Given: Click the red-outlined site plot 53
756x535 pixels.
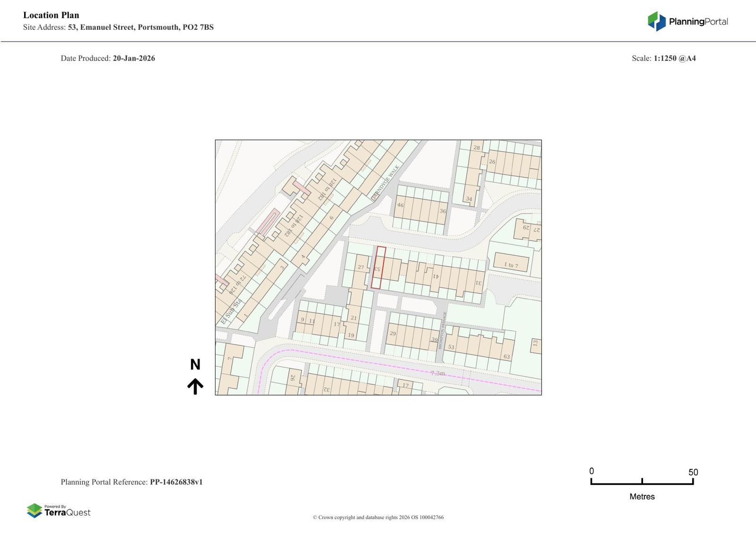Looking at the screenshot, I should pos(378,267).
